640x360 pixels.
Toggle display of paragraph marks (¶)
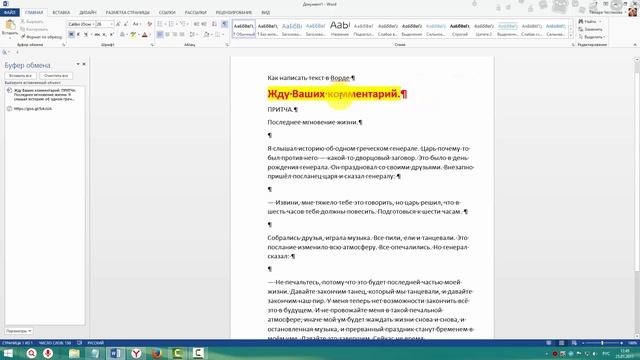point(224,24)
